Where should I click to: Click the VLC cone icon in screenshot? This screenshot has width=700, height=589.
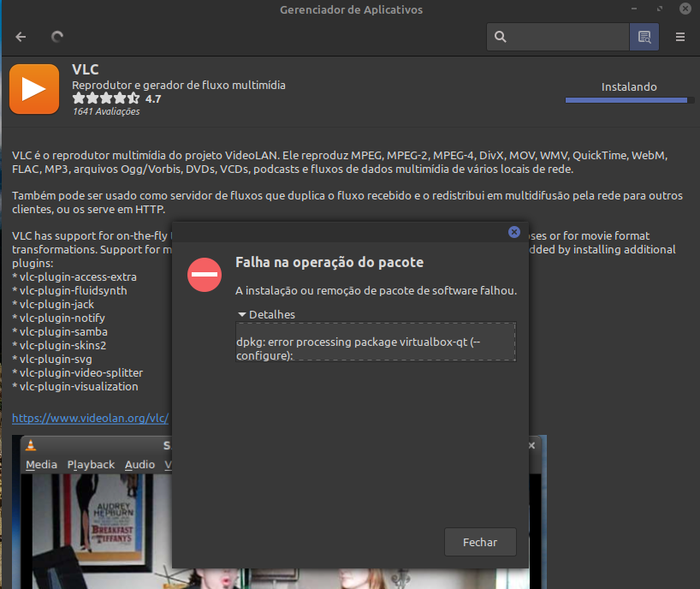pyautogui.click(x=31, y=445)
